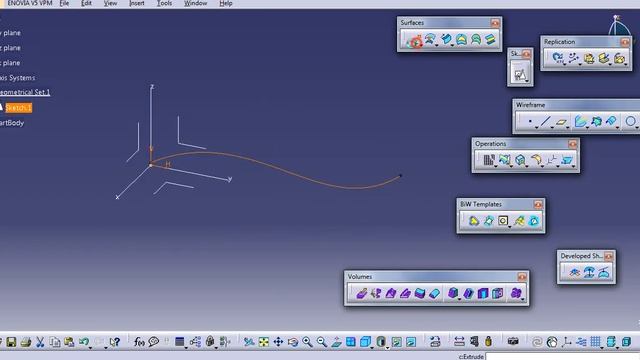Select the Extrude surface tool in Surfaces
The width and height of the screenshot is (640, 360).
414,41
